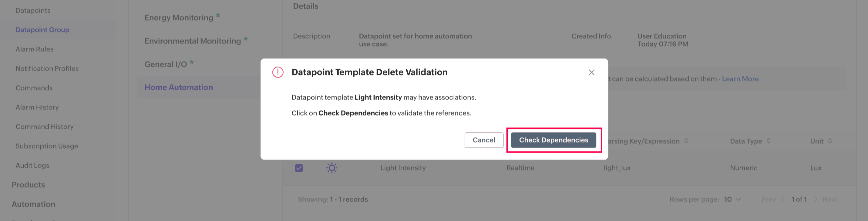
Task: Open the Learn More link
Action: point(740,79)
